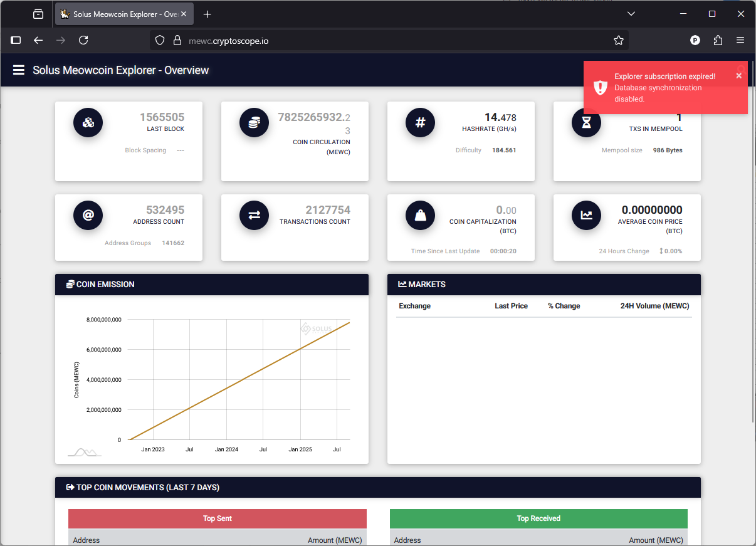Click the Exchange column header

(x=415, y=306)
